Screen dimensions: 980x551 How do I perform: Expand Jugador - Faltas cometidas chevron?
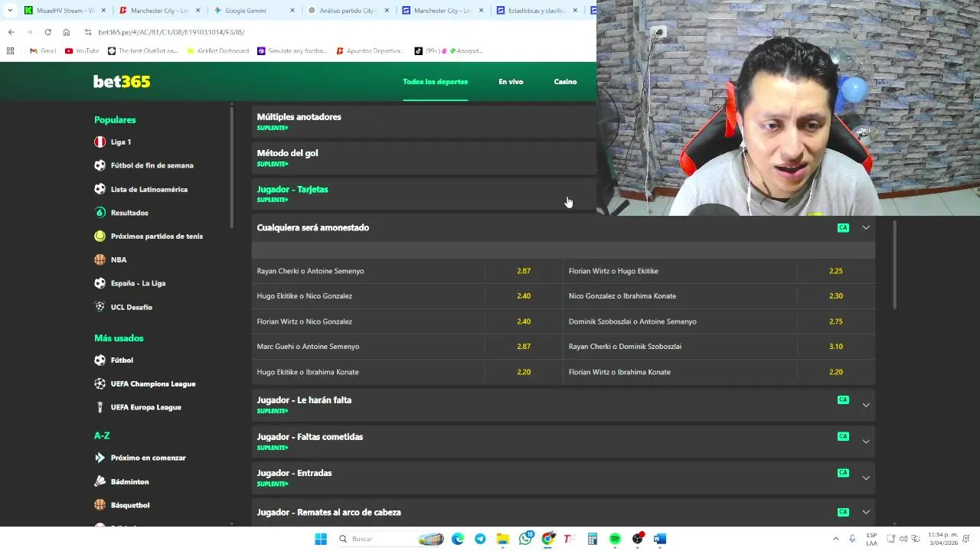[866, 442]
